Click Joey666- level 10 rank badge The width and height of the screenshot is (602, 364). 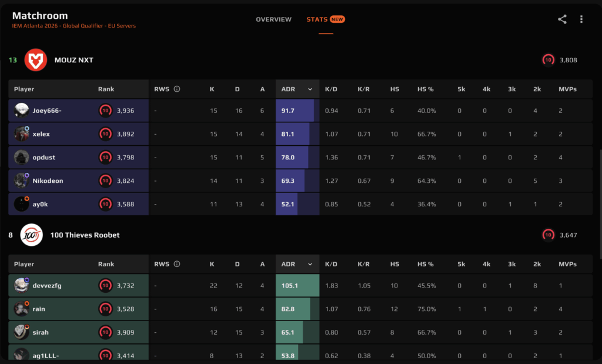pos(106,111)
